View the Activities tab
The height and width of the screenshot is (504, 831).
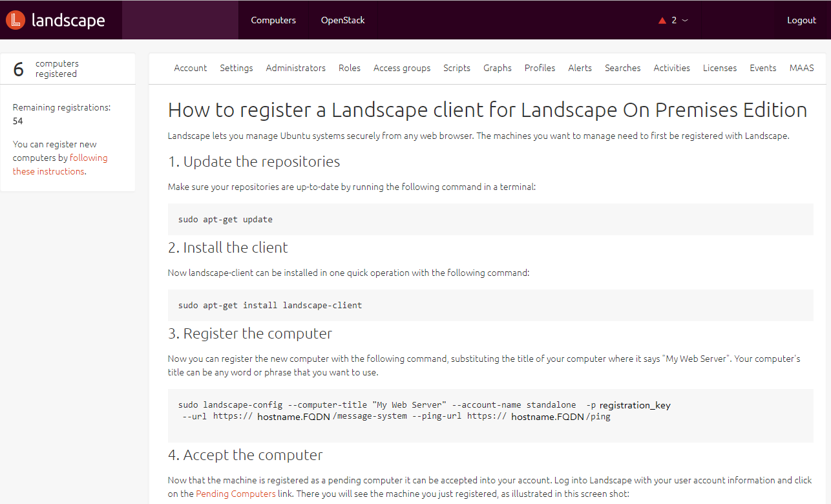pyautogui.click(x=671, y=68)
